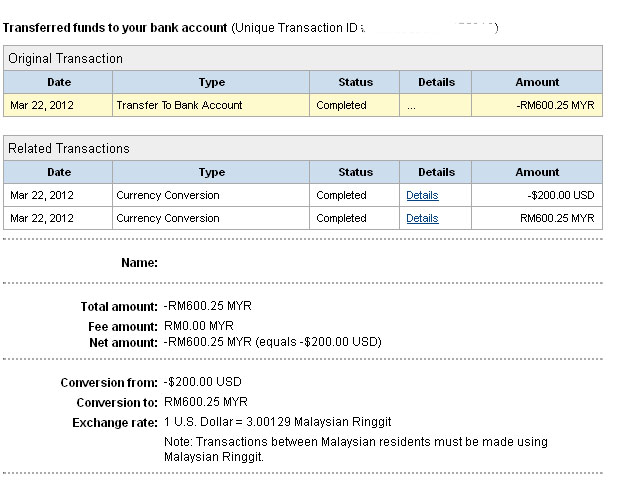Click the Date column header in Original Transaction
632x481 pixels.
coord(59,82)
